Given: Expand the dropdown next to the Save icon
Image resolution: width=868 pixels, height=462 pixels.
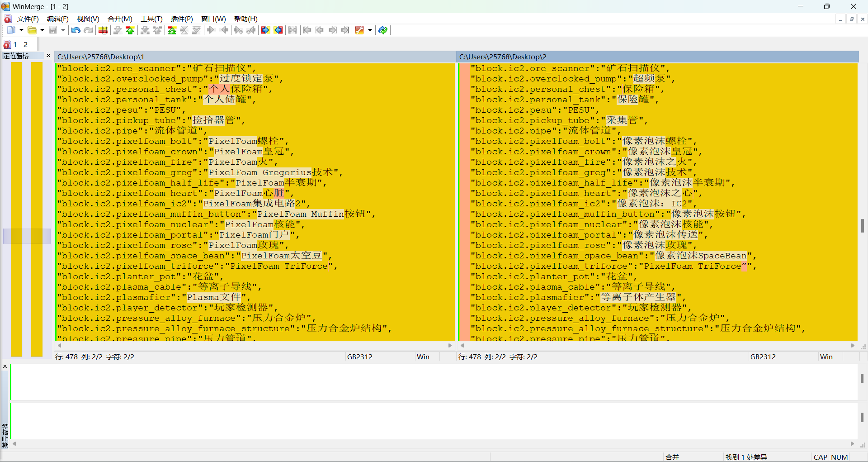Looking at the screenshot, I should pyautogui.click(x=62, y=30).
